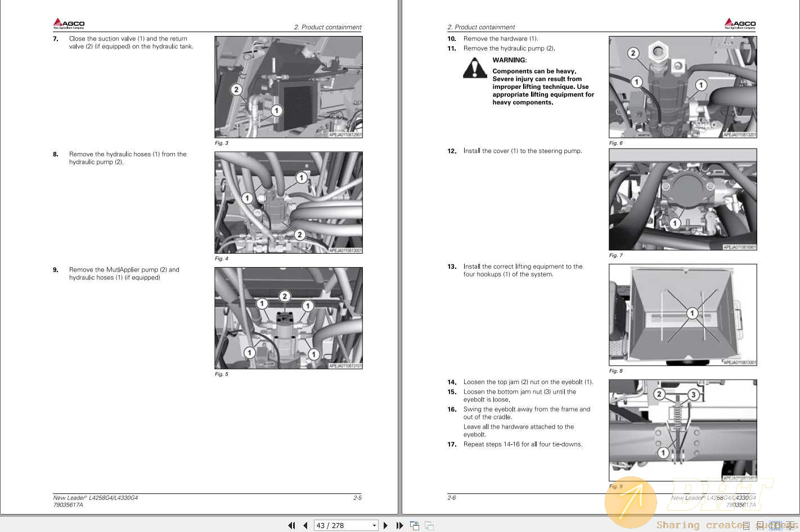Viewport: 800px width, 532px height.
Task: Click the AGCO logo on right page
Action: click(740, 23)
